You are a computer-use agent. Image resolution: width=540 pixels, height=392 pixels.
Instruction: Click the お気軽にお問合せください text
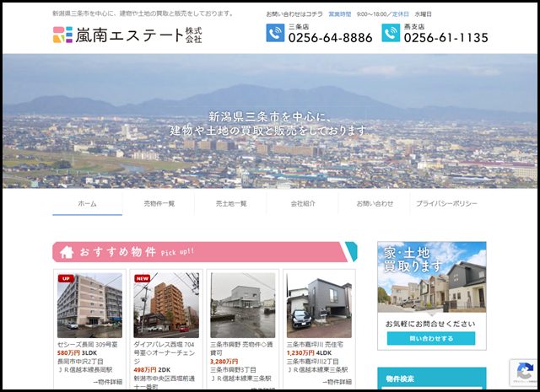pyautogui.click(x=430, y=324)
